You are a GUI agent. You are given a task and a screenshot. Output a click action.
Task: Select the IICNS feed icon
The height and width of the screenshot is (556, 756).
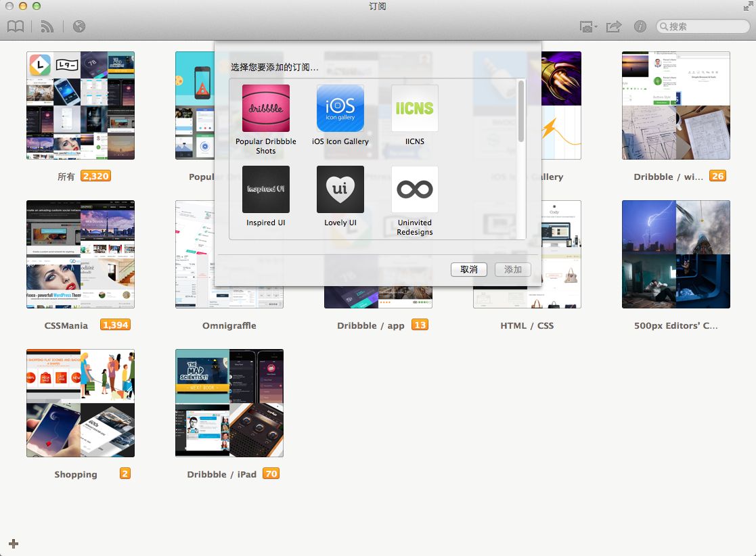[415, 108]
